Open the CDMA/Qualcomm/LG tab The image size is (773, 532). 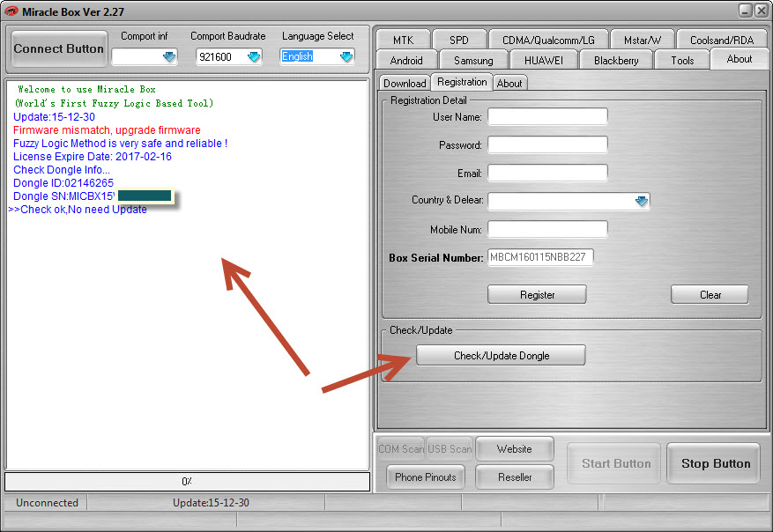coord(548,40)
